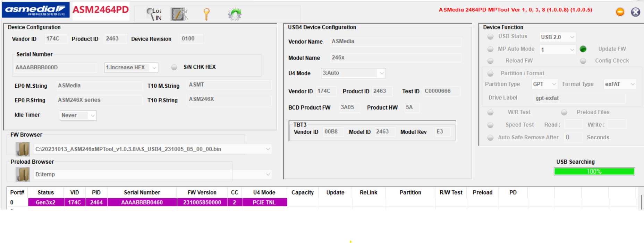Click the Capacity column header
The height and width of the screenshot is (243, 644).
(303, 192)
